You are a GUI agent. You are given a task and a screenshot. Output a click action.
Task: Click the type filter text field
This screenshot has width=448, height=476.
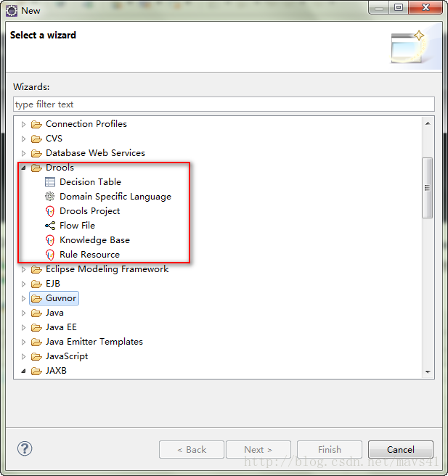[224, 104]
